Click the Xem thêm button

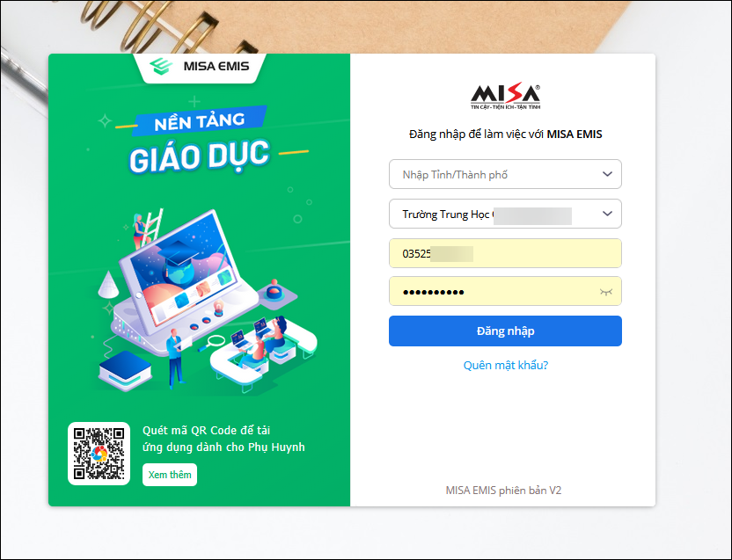click(170, 475)
